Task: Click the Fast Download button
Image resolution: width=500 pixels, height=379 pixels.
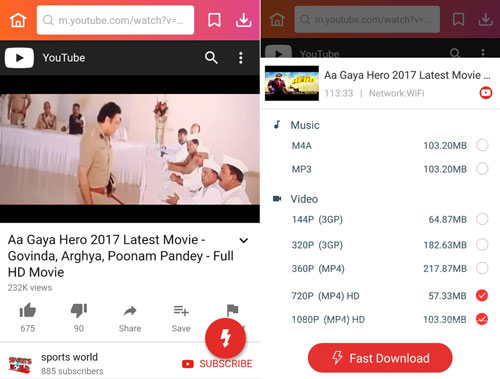Action: coord(380,358)
